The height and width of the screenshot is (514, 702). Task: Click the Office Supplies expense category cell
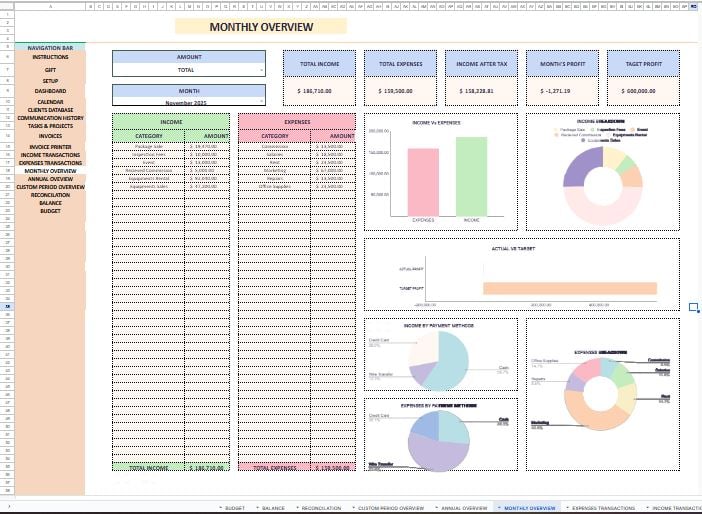click(274, 186)
